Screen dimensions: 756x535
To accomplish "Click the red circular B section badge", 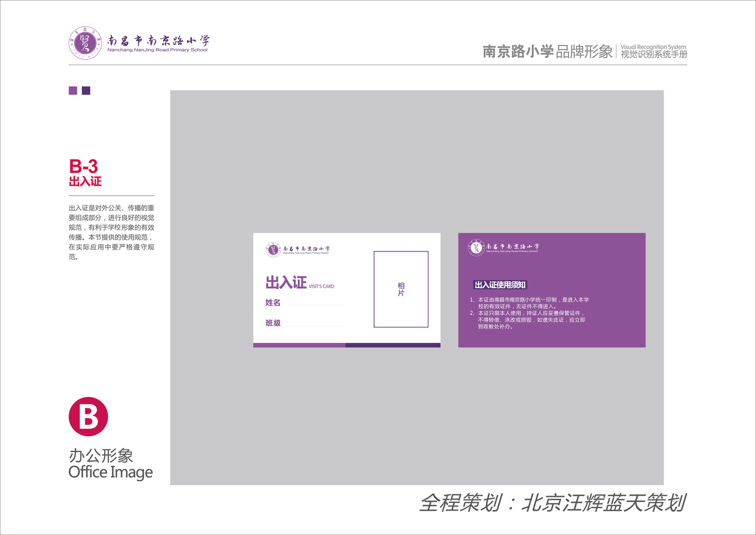I will (89, 416).
